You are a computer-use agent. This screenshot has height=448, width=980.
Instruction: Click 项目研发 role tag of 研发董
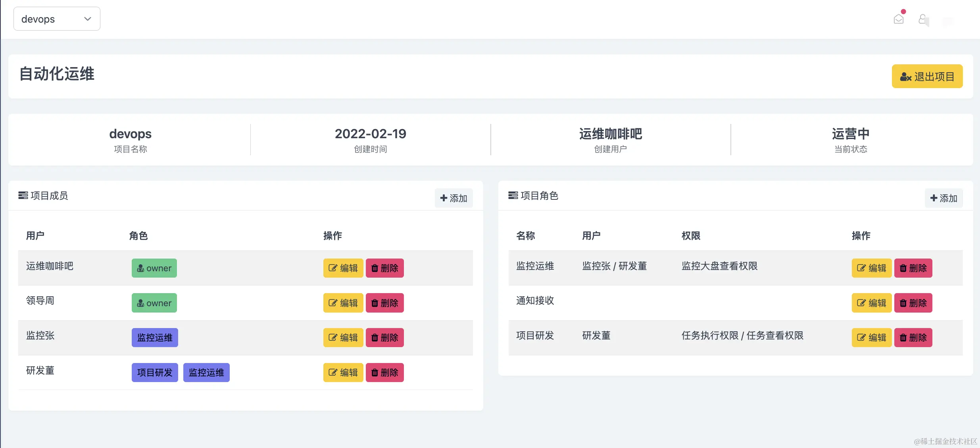pyautogui.click(x=155, y=373)
